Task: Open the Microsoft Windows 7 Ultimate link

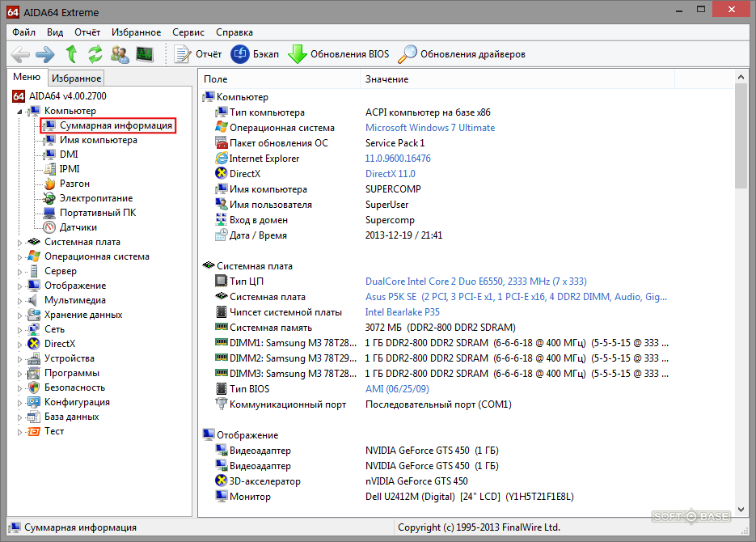Action: (x=429, y=128)
